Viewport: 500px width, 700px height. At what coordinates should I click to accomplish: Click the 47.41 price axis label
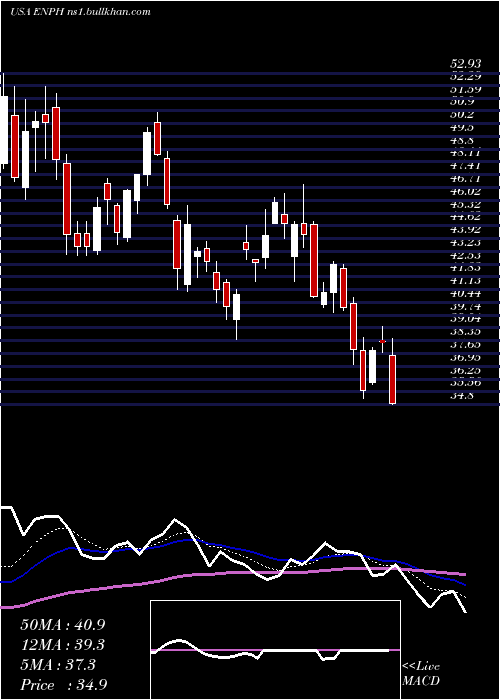point(465,166)
